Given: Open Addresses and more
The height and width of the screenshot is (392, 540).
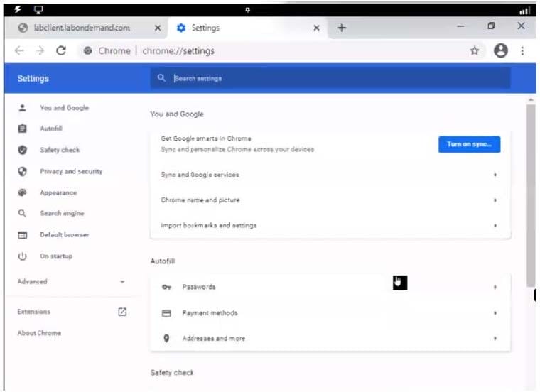Looking at the screenshot, I should click(x=330, y=338).
